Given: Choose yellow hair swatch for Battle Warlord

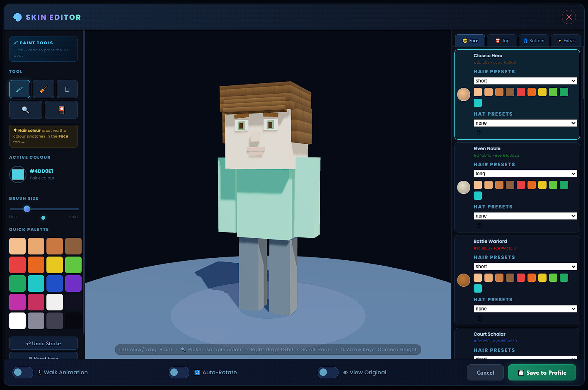Looking at the screenshot, I should click(542, 278).
